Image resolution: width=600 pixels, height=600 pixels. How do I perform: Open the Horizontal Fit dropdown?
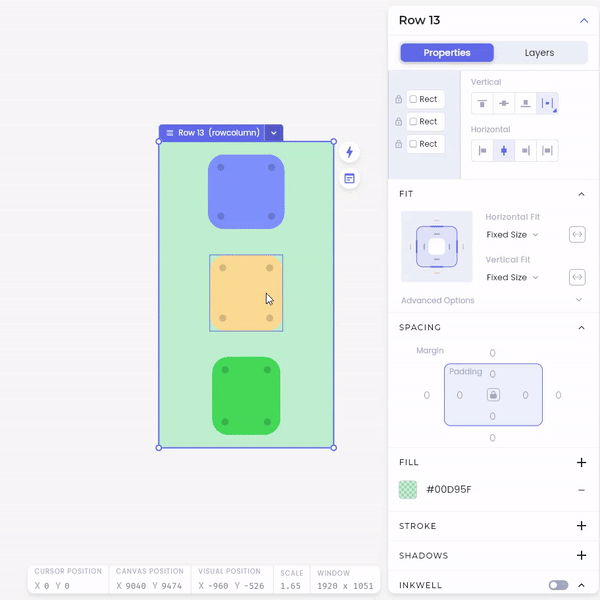pos(512,235)
